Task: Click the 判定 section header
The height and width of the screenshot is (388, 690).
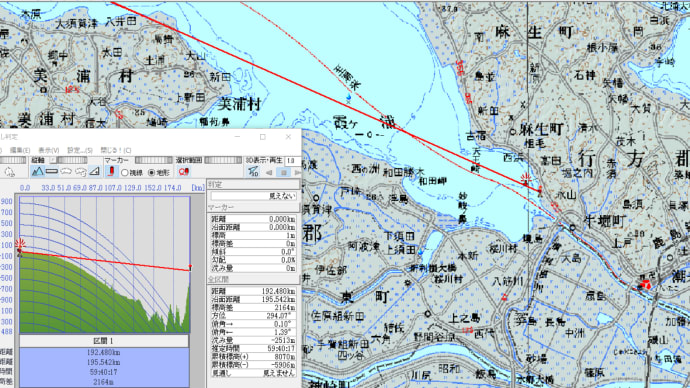Action: coord(253,185)
